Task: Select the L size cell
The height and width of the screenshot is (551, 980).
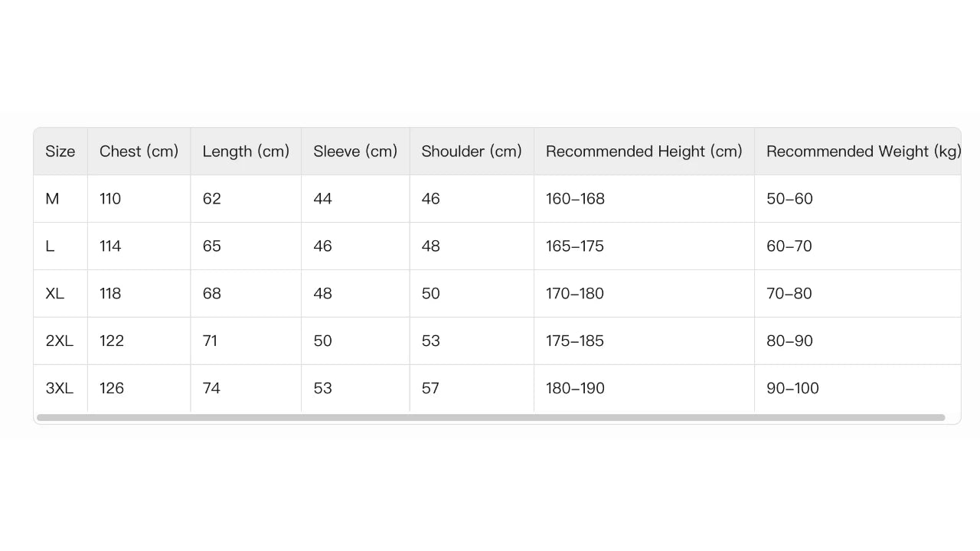Action: 51,246
